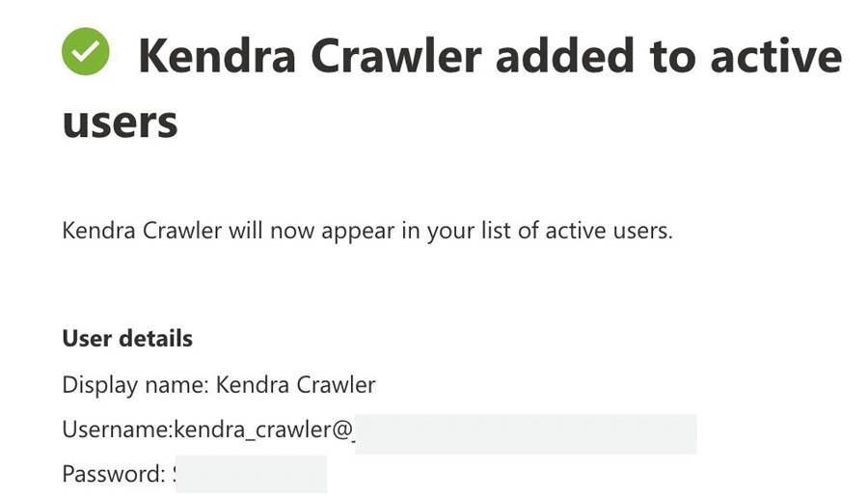Click the bold "users" title word
868x499 pixels.
pyautogui.click(x=121, y=123)
